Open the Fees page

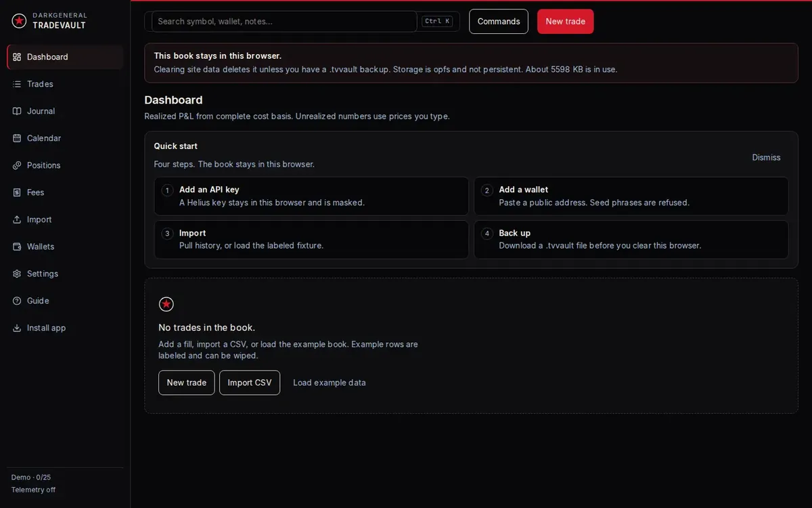coord(65,192)
